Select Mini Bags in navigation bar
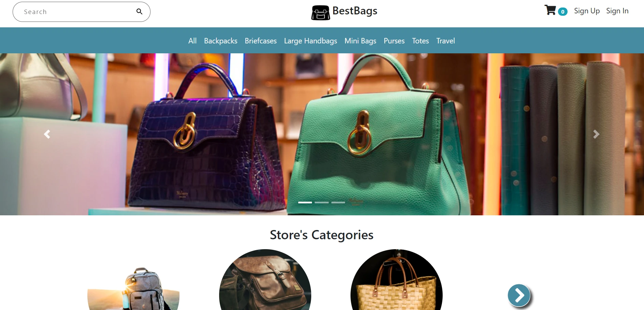This screenshot has width=644, height=310. pos(360,41)
